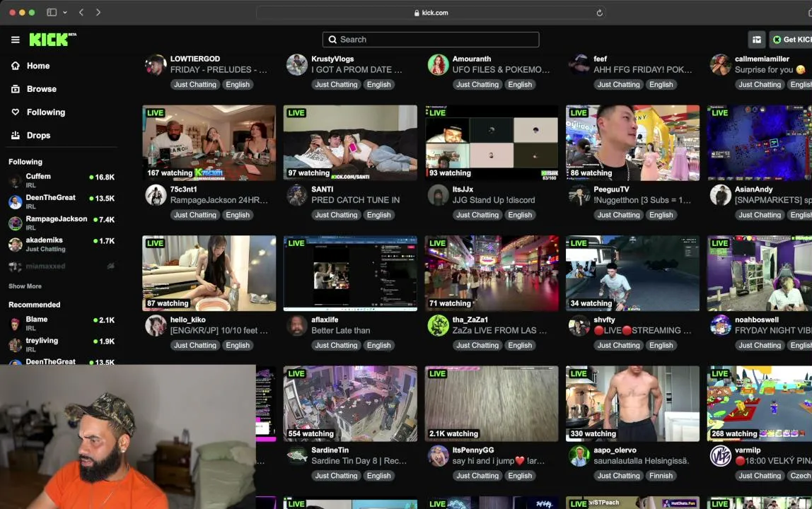812x509 pixels.
Task: Open Following in sidebar
Action: coord(46,112)
